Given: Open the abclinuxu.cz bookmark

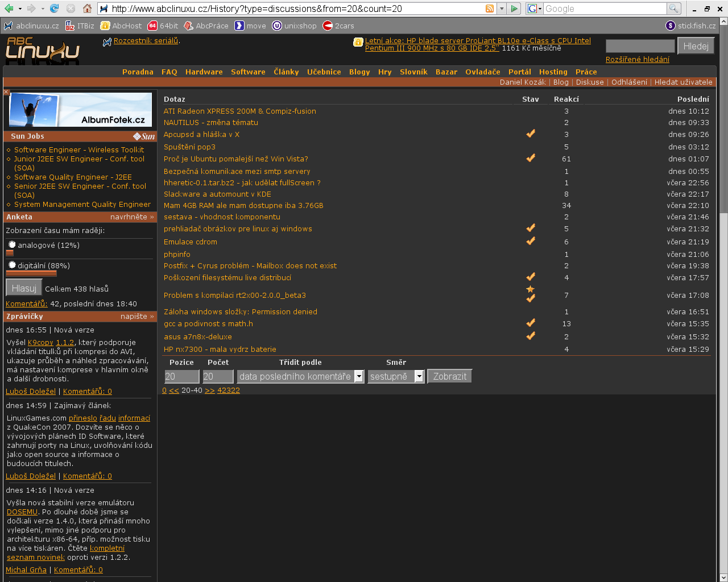Looking at the screenshot, I should pos(32,26).
